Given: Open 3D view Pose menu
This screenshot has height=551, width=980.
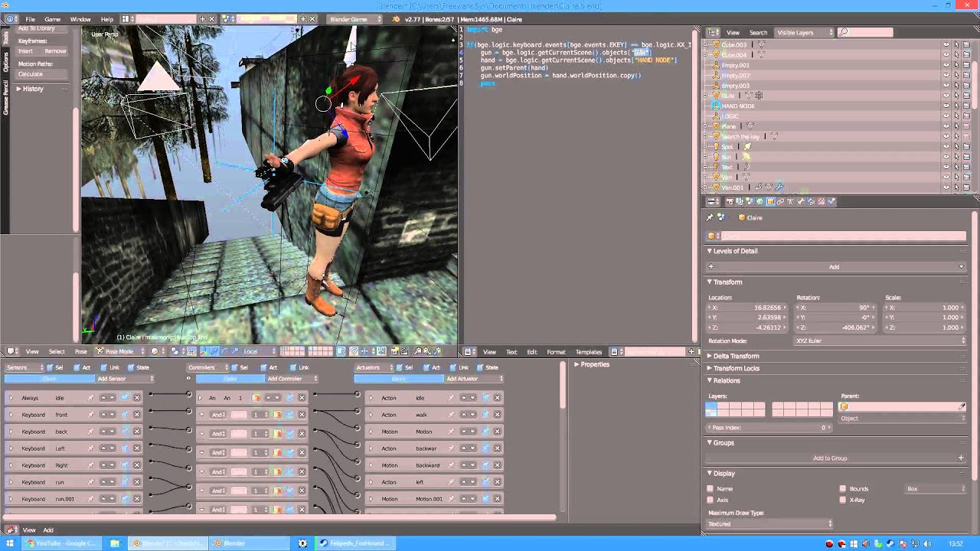Looking at the screenshot, I should click(x=80, y=352).
